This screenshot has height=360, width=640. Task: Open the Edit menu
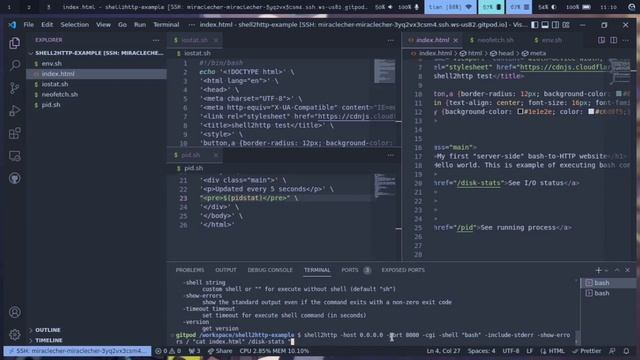pos(47,25)
